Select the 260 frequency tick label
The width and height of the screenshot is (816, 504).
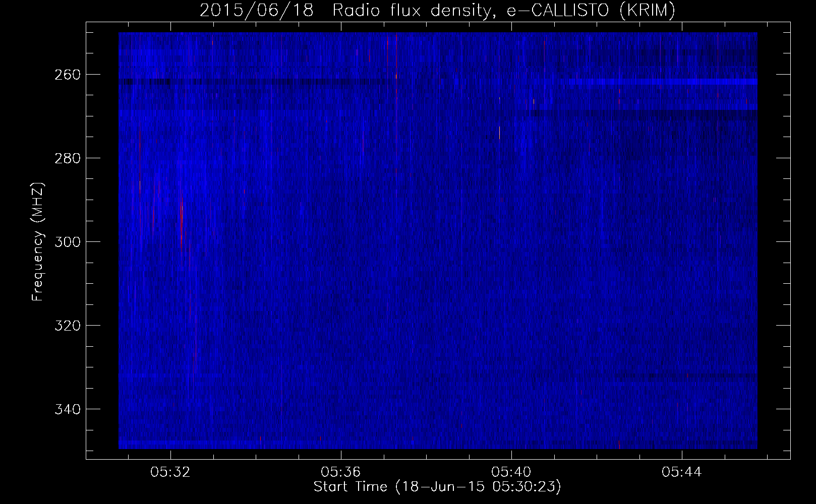pos(68,75)
